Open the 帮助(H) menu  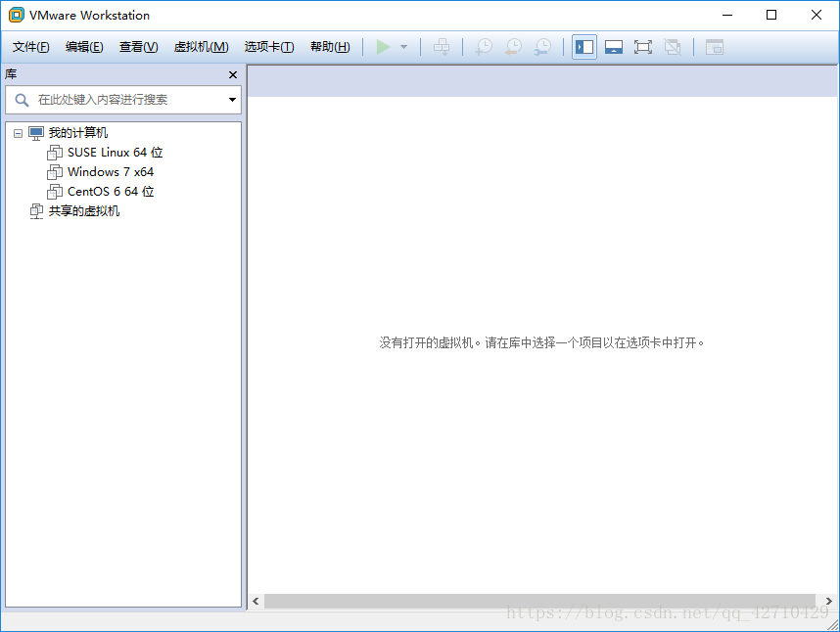pyautogui.click(x=330, y=47)
